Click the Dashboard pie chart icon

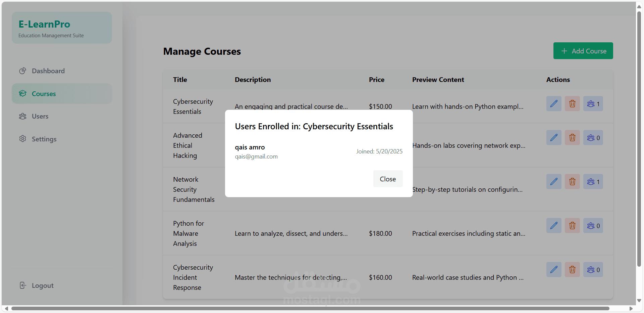23,71
